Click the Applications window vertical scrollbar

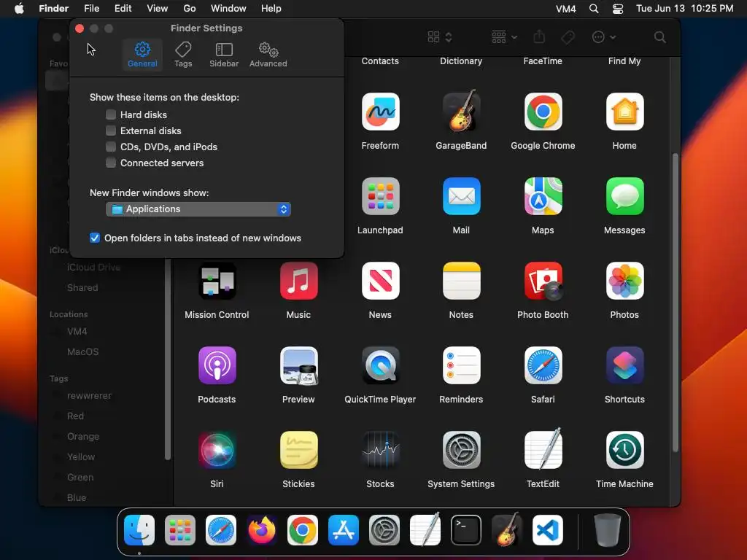[x=675, y=303]
